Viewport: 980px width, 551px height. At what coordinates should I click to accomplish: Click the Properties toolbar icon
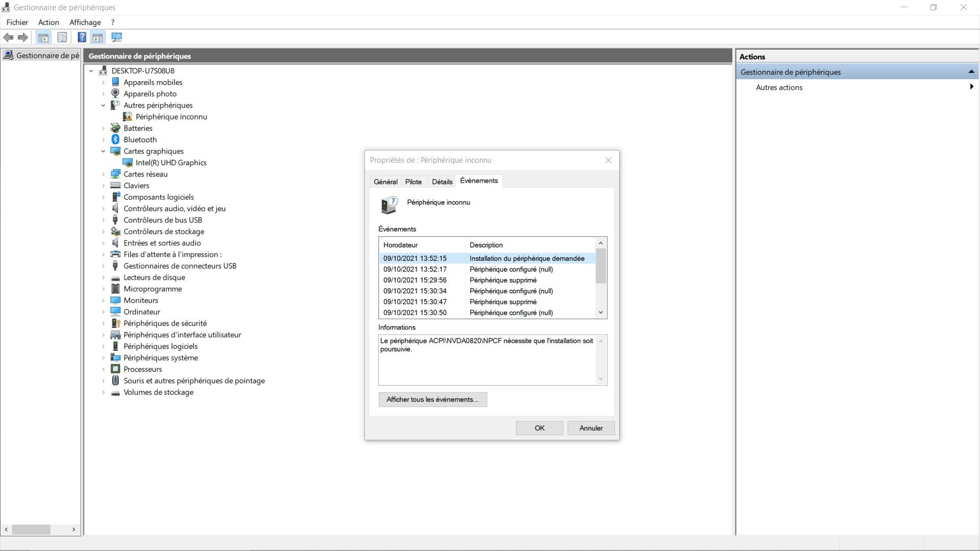[62, 37]
